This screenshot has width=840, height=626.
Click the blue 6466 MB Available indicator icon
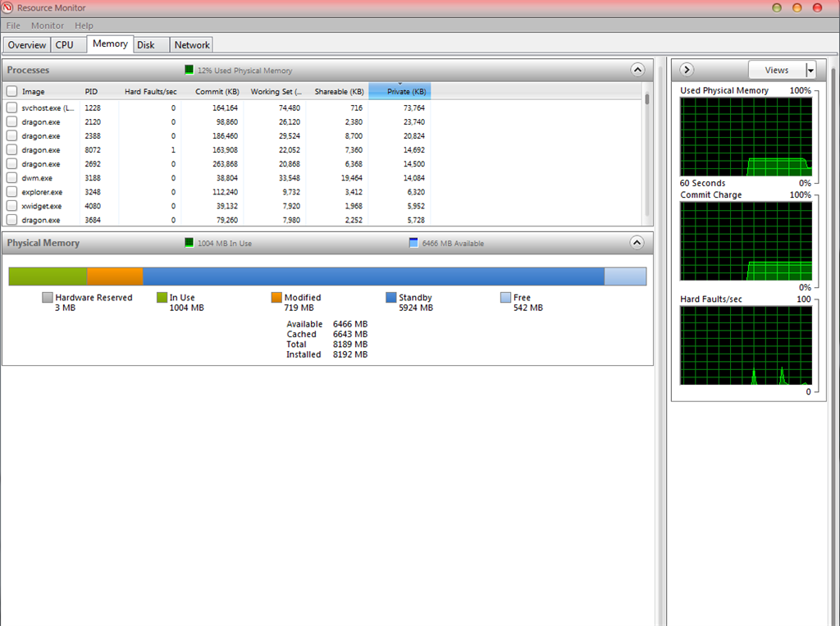[x=413, y=243]
